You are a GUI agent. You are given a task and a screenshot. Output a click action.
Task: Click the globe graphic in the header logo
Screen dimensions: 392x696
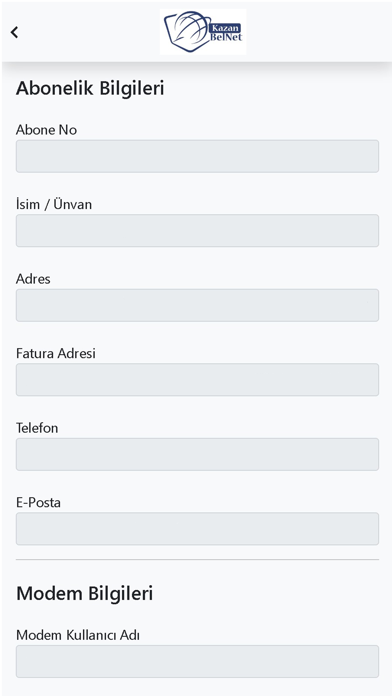click(188, 30)
